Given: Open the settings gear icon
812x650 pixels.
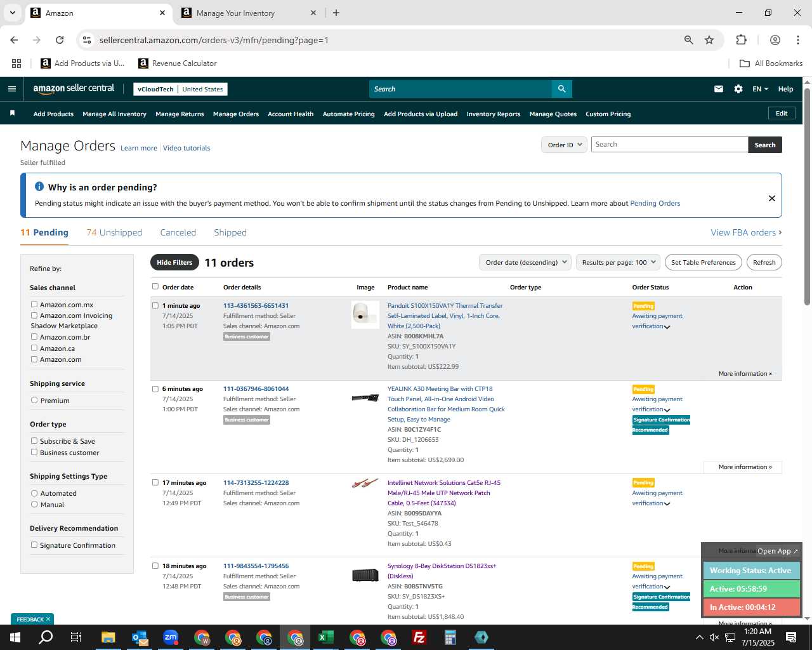Looking at the screenshot, I should (x=738, y=89).
